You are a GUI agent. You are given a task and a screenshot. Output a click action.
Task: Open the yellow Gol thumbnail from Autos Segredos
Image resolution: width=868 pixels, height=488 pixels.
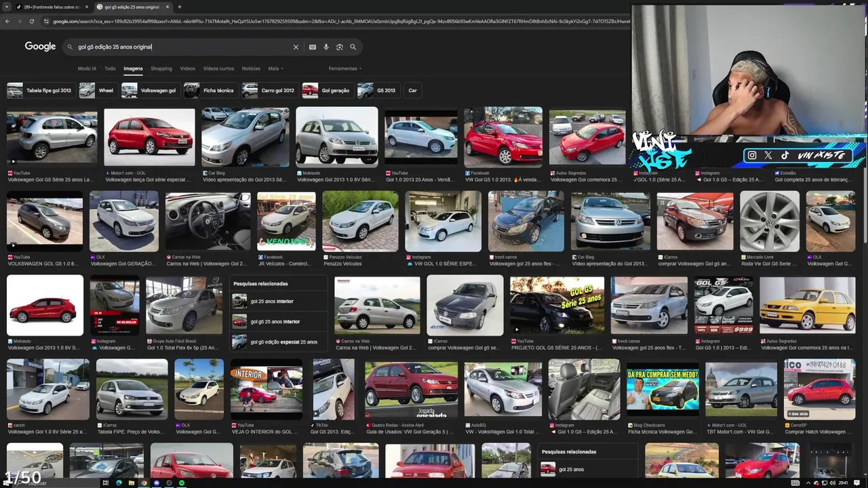pos(807,306)
